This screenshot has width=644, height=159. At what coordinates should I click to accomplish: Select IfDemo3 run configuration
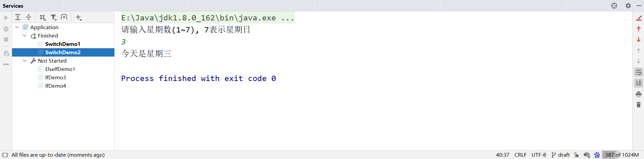click(x=56, y=77)
